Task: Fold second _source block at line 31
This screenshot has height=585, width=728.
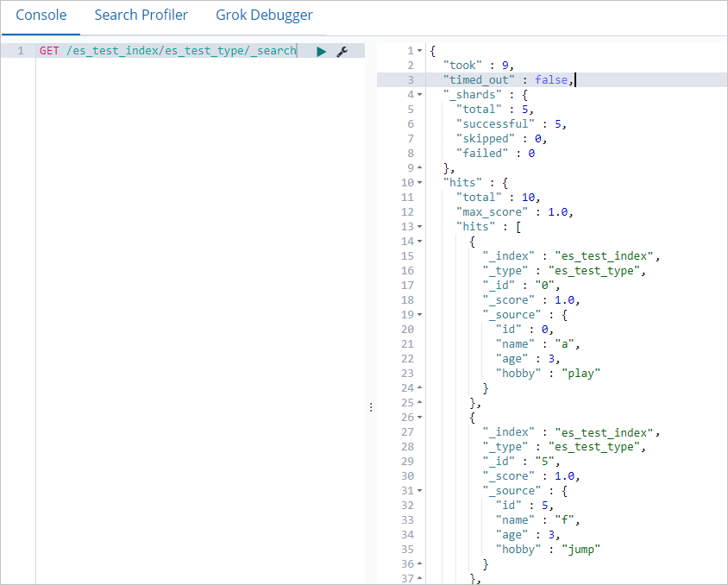Action: click(x=420, y=491)
